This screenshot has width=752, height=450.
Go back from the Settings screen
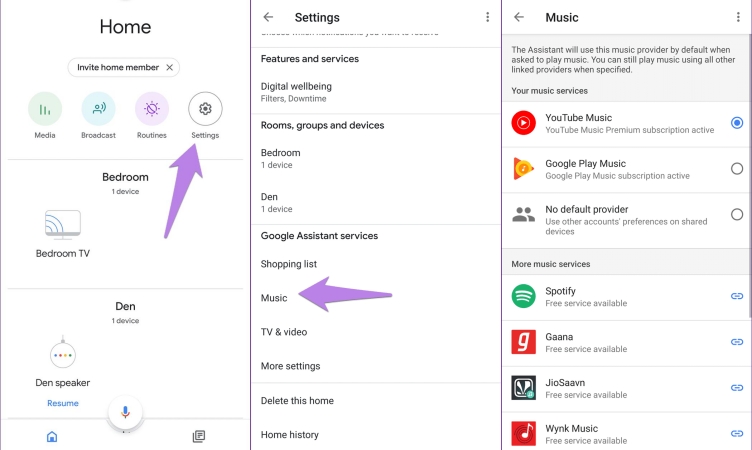268,17
